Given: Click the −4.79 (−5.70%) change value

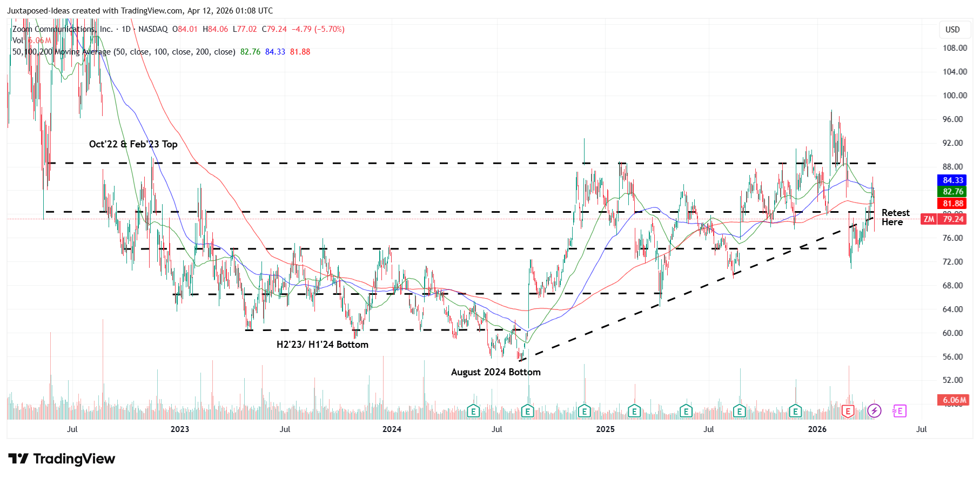Looking at the screenshot, I should click(x=318, y=29).
